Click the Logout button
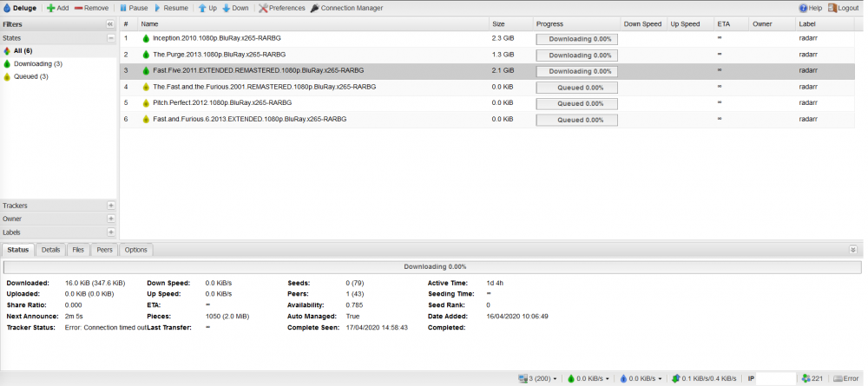 tap(844, 8)
